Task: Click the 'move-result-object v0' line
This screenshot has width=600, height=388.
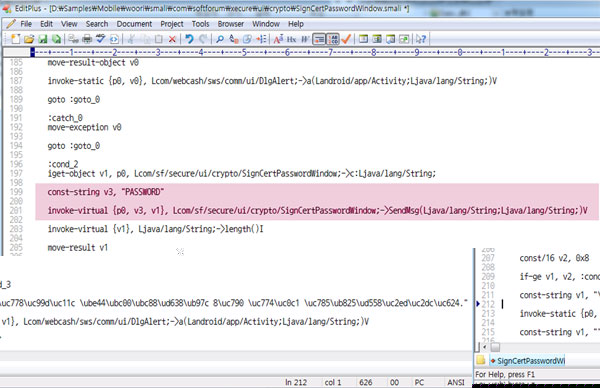Action: pyautogui.click(x=93, y=62)
